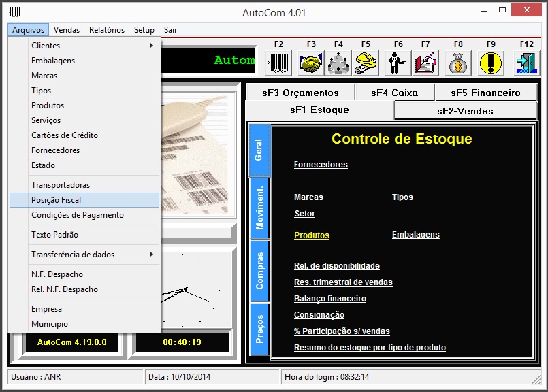Click the F2 barcode toolbar icon

tap(278, 63)
